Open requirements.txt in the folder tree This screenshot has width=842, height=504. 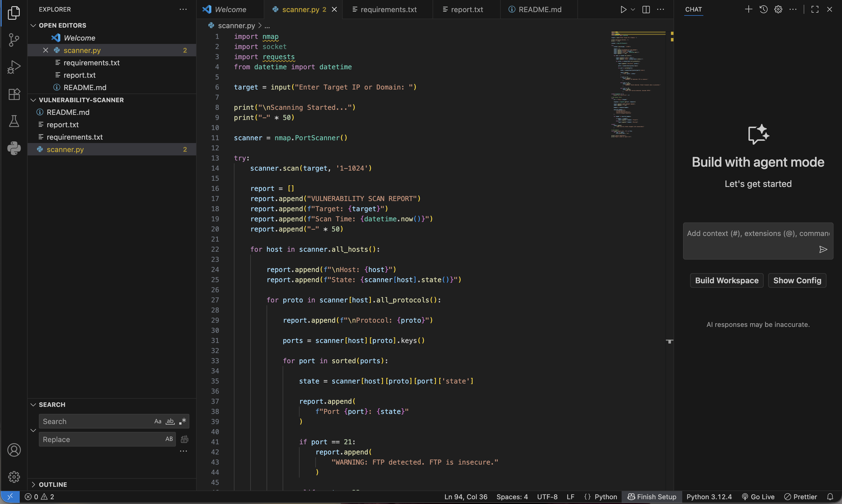[112, 137]
